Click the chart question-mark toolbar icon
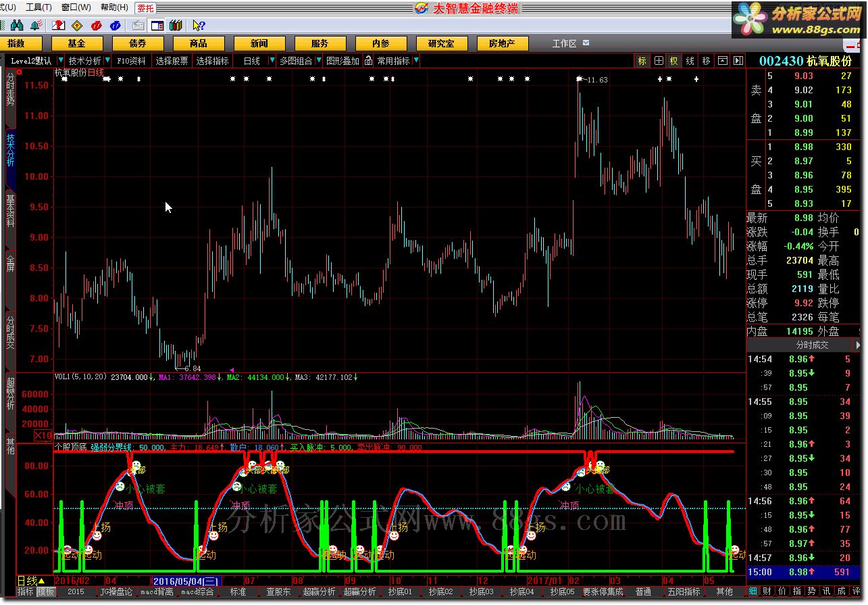The image size is (868, 605). tap(59, 26)
